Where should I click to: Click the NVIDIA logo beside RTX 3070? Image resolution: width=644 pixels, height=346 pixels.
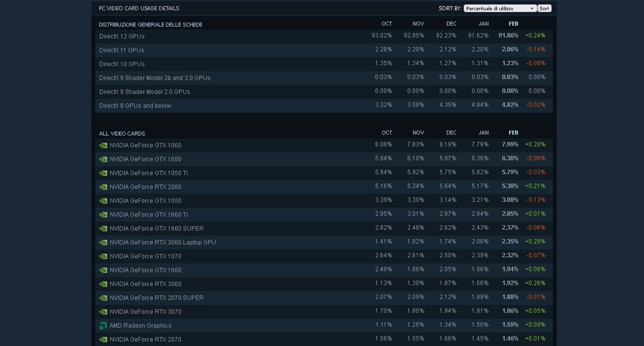(x=103, y=312)
